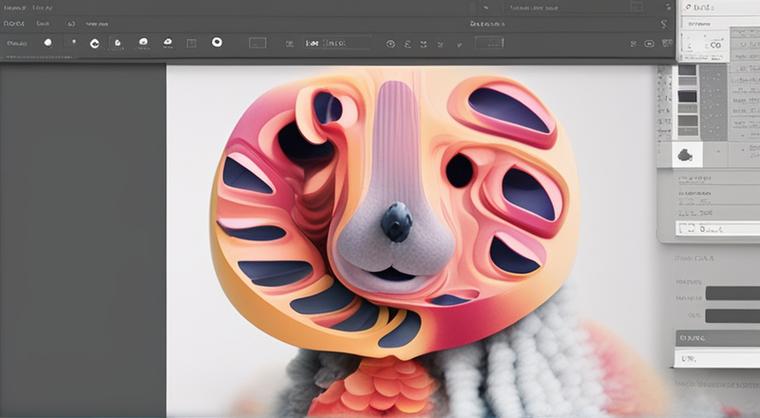This screenshot has width=760, height=418.
Task: Select the solid white round brush icon
Action: pyautogui.click(x=48, y=43)
